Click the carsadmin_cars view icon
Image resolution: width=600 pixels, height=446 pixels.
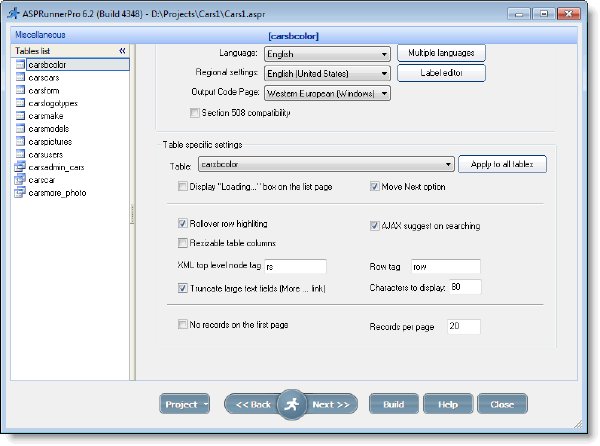[x=20, y=167]
